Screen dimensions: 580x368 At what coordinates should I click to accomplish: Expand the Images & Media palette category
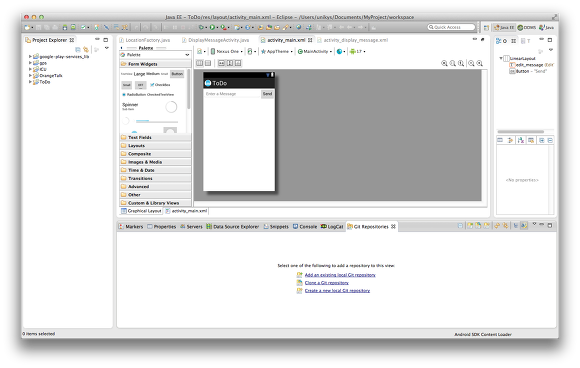point(155,162)
